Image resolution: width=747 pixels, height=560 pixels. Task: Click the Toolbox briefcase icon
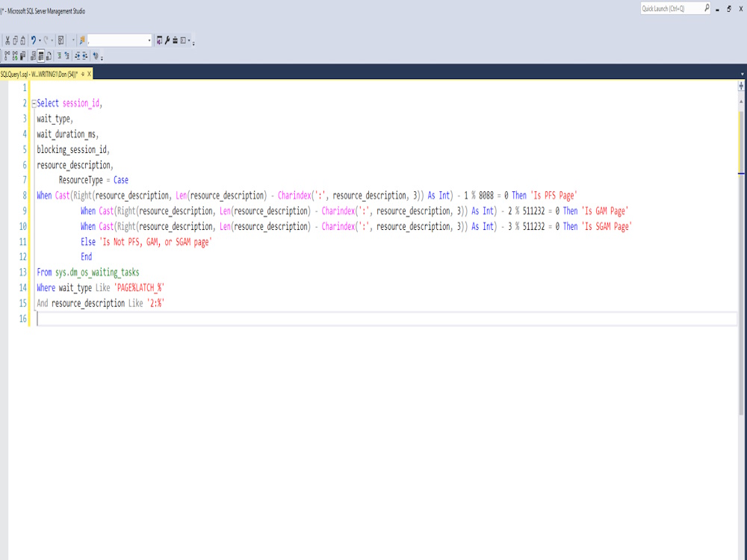pyautogui.click(x=176, y=40)
